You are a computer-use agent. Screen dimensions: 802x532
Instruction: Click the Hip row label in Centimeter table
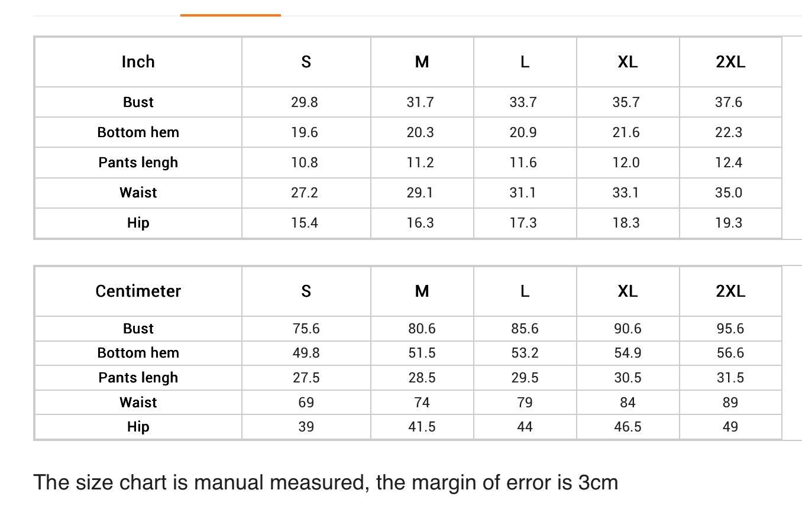coord(138,427)
